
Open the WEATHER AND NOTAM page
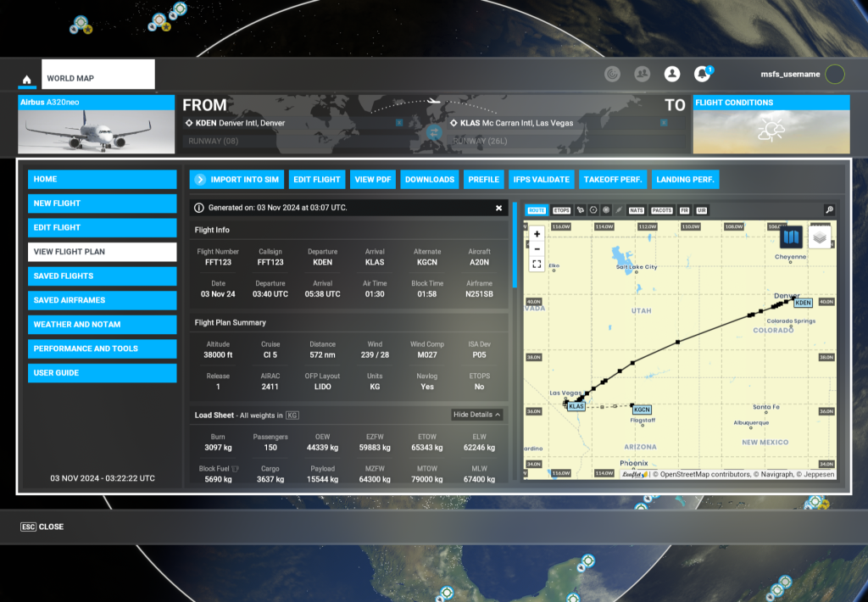coord(102,324)
